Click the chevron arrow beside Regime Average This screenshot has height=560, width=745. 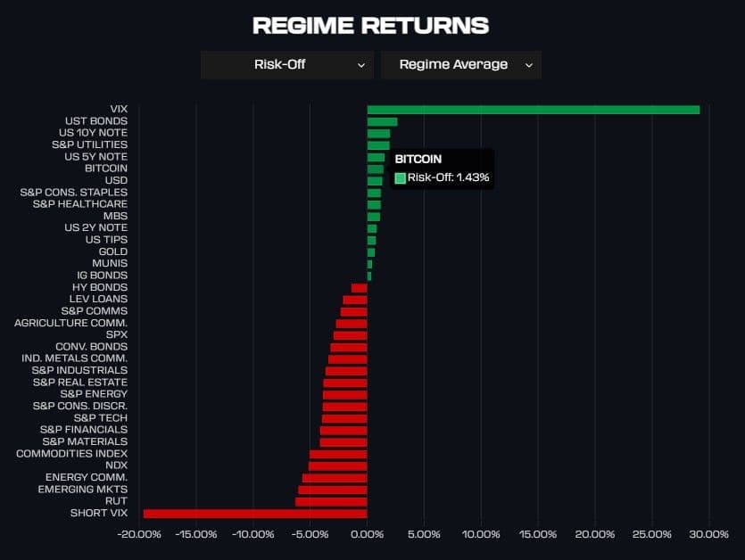coord(528,65)
